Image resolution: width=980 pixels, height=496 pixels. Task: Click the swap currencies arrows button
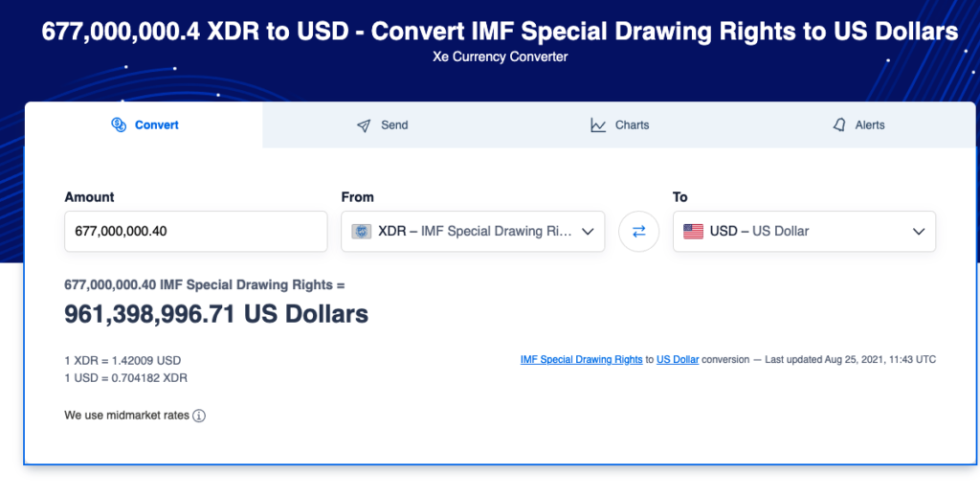(x=638, y=232)
